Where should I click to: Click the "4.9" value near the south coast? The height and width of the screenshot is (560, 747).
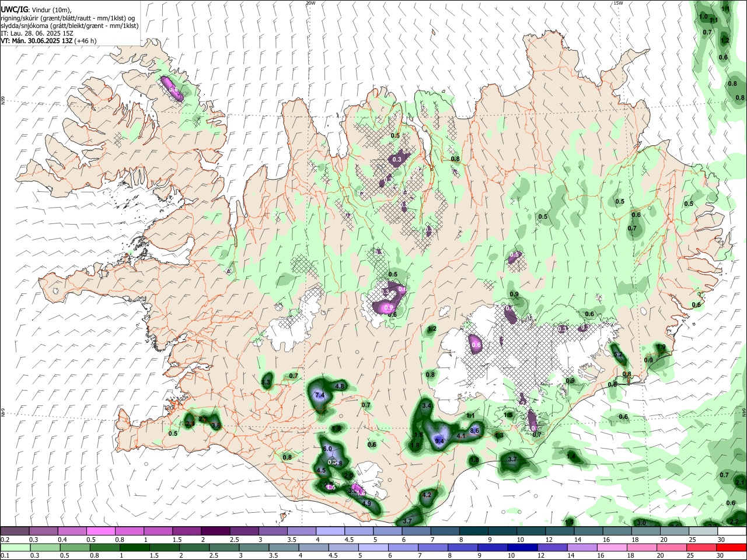tap(366, 503)
